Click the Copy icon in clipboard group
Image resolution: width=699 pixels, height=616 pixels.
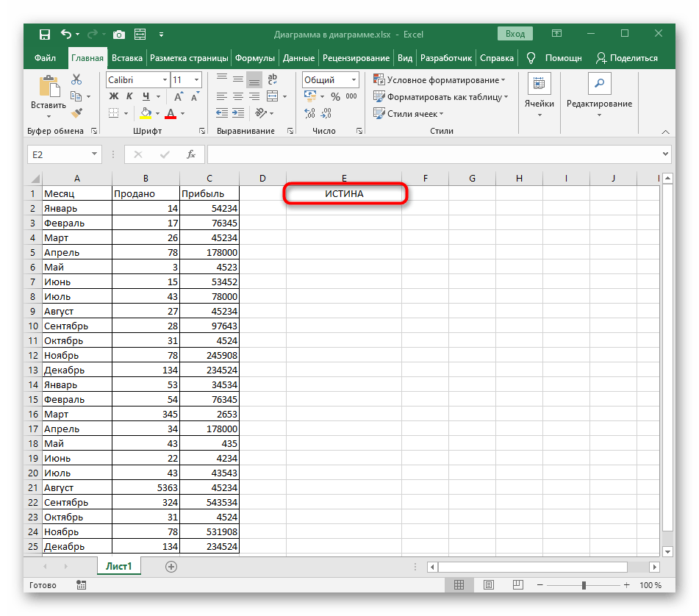click(x=76, y=96)
